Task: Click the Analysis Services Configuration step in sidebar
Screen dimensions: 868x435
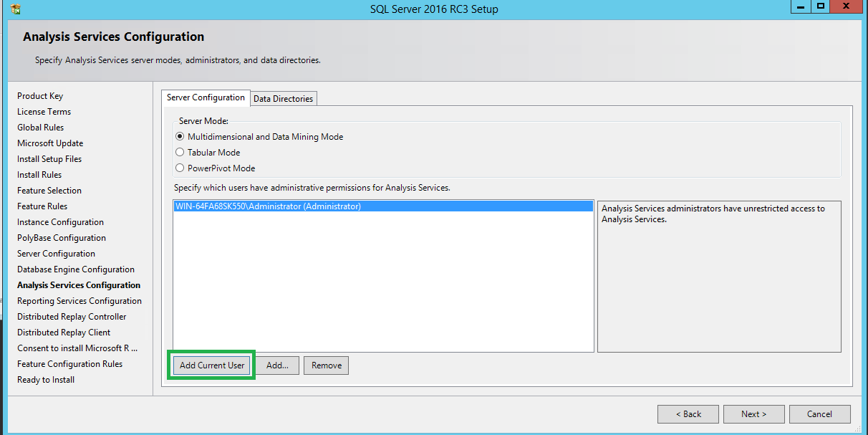Action: click(x=79, y=285)
